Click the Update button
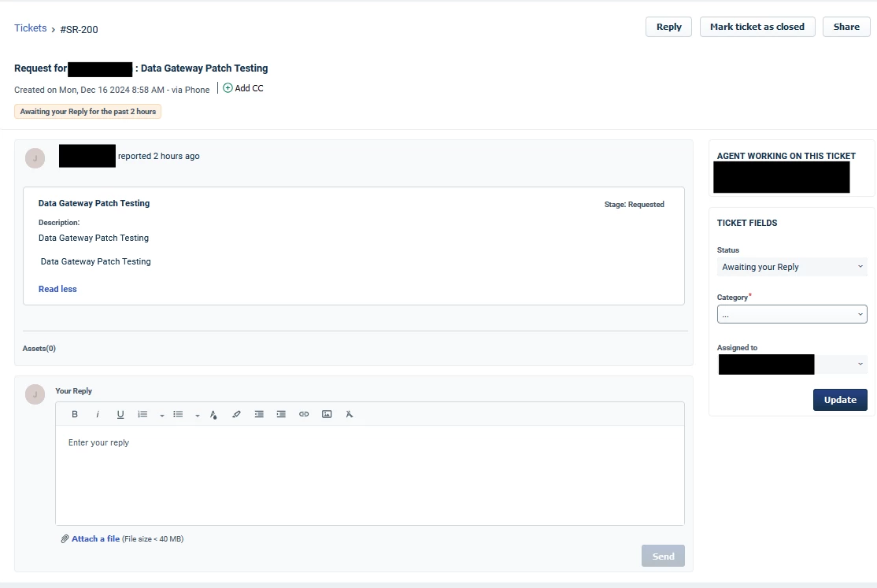877x588 pixels. 840,399
